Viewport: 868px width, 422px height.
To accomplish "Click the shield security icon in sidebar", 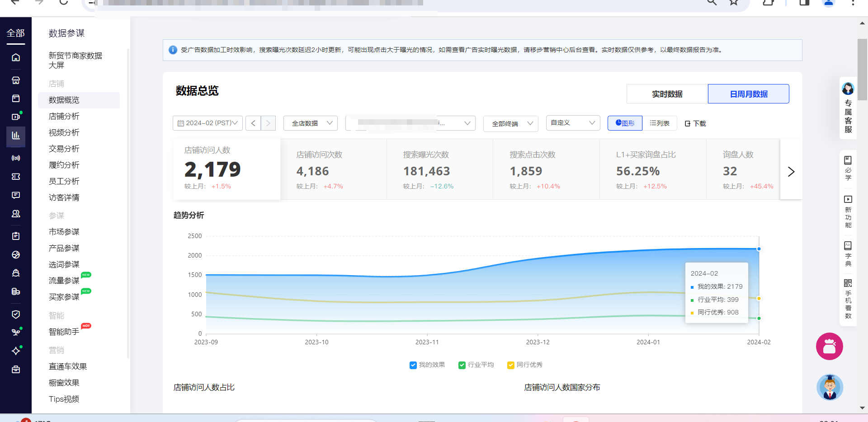I will pos(16,314).
